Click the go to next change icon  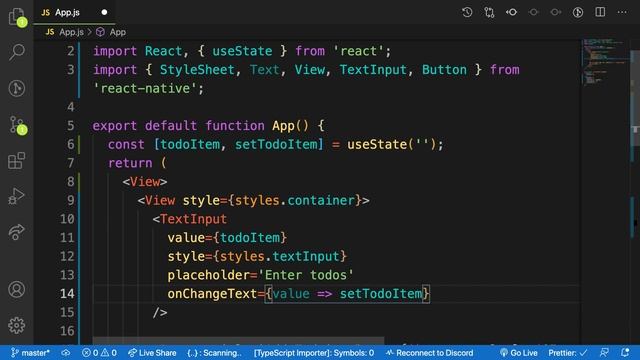click(556, 12)
